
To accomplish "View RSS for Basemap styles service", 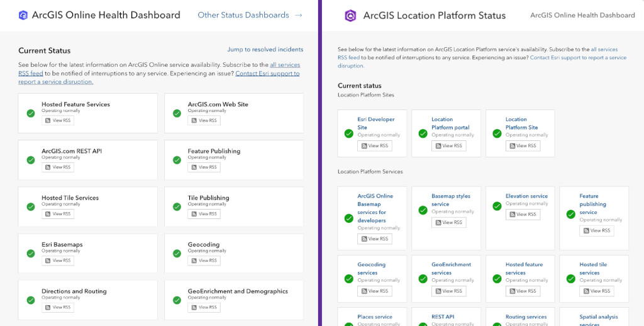I will point(448,222).
